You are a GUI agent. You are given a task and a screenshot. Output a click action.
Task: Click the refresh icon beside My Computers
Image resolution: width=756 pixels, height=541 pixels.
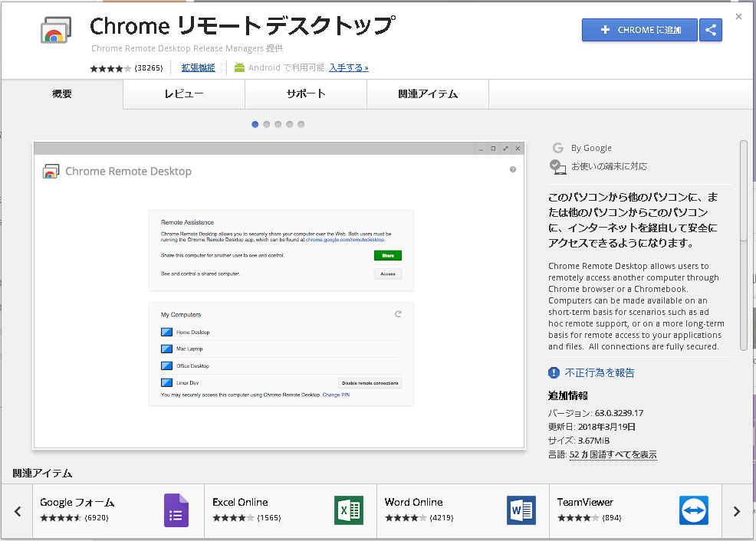(x=398, y=314)
